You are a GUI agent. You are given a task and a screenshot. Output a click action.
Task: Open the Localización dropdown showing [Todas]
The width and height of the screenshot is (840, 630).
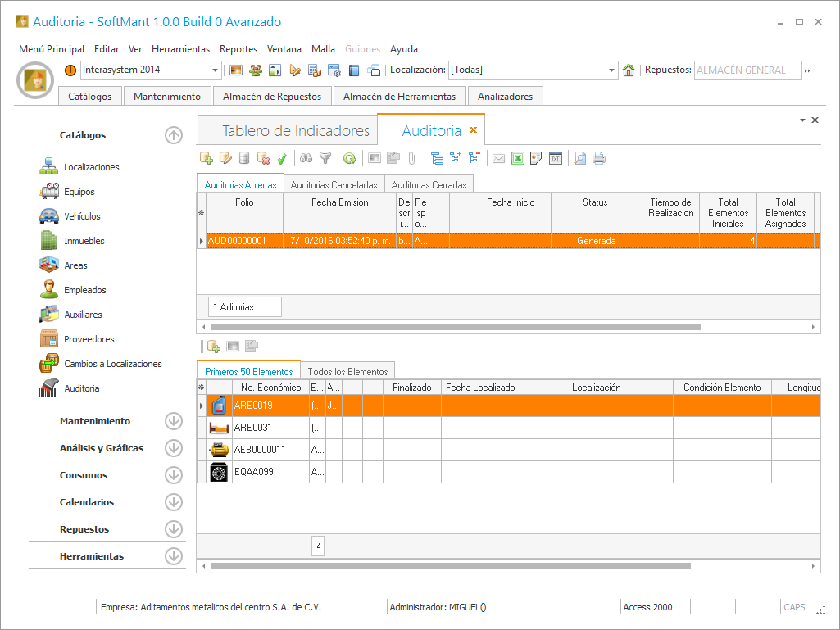pyautogui.click(x=611, y=70)
